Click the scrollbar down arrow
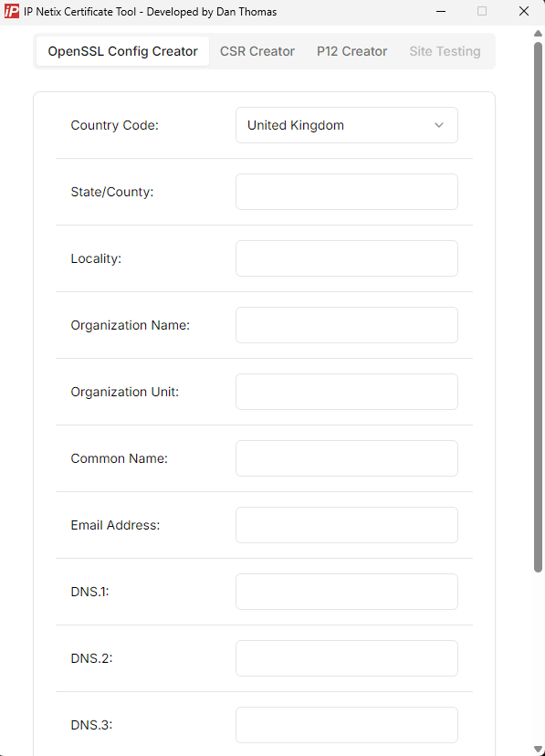This screenshot has width=545, height=756. (x=539, y=750)
